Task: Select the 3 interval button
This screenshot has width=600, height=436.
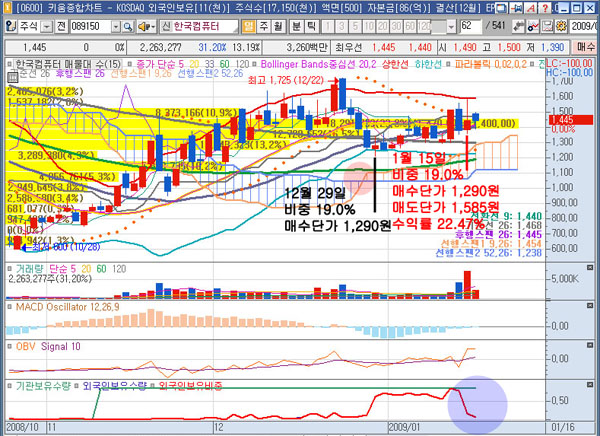Action: [342, 26]
